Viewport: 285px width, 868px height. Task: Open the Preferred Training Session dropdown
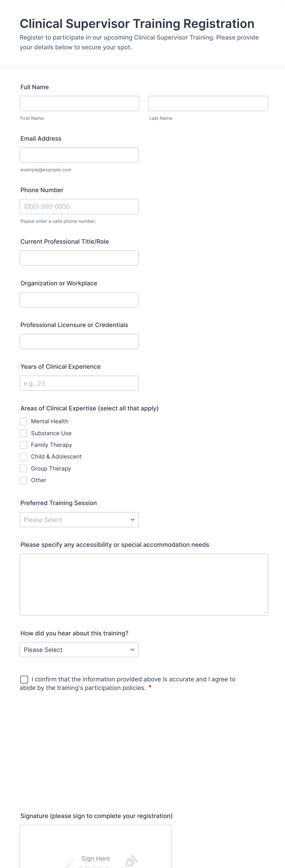[x=79, y=520]
